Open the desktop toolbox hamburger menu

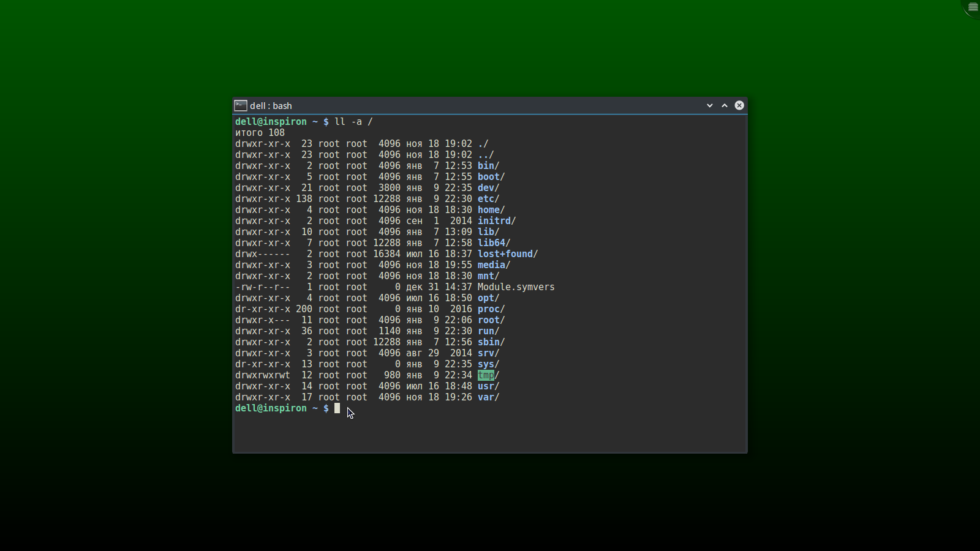(973, 7)
